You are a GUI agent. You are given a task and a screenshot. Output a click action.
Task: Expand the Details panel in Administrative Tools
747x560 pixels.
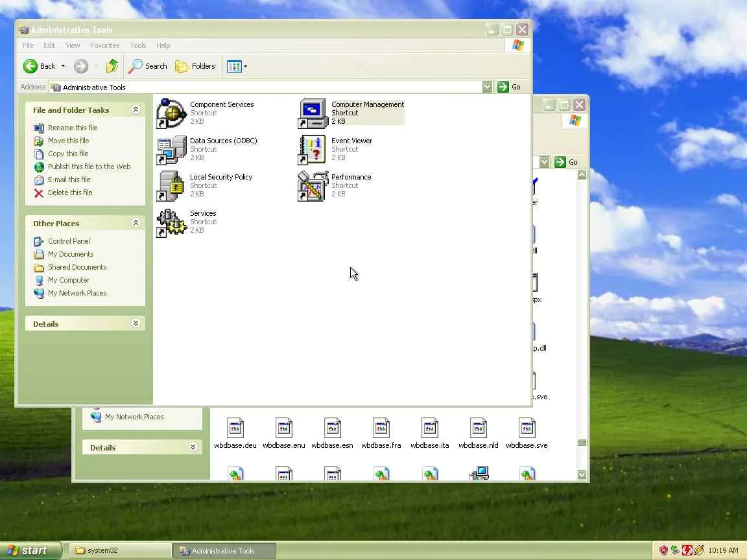pos(136,323)
